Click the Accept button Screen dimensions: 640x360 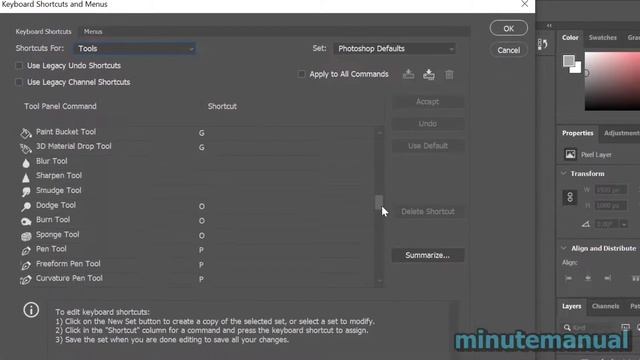click(x=428, y=102)
